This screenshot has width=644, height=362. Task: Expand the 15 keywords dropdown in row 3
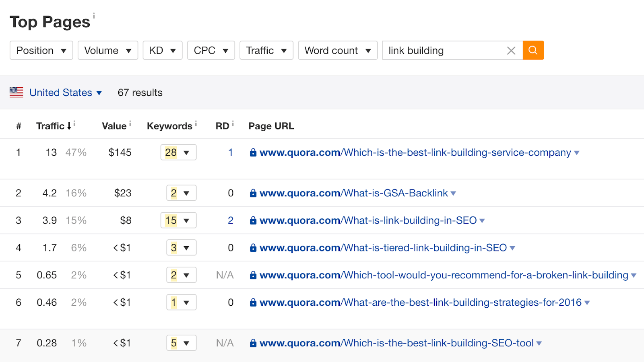[178, 220]
